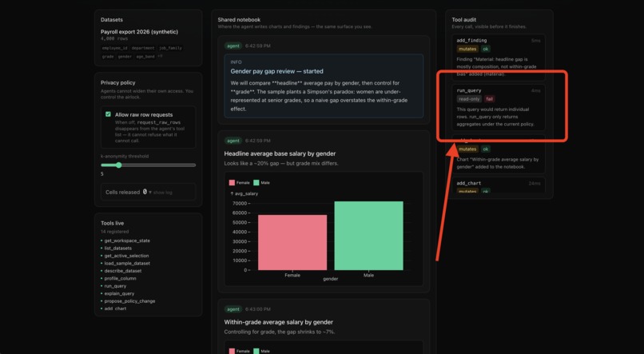Click Female legend swatch in headline chart
644x354 pixels.
(x=232, y=183)
